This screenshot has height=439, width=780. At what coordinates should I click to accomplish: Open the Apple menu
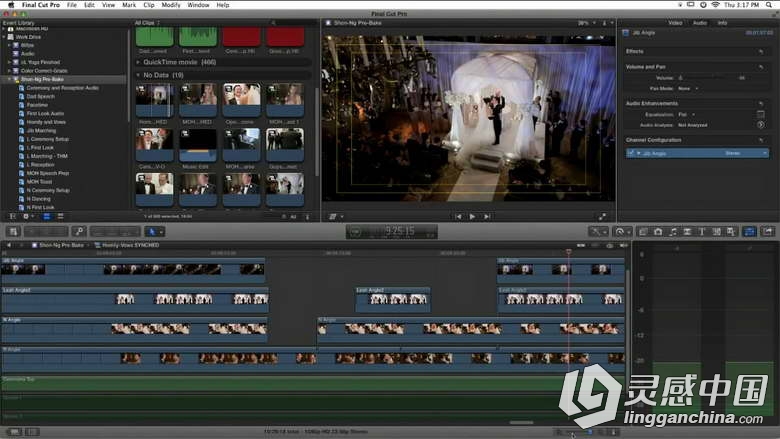[x=11, y=4]
